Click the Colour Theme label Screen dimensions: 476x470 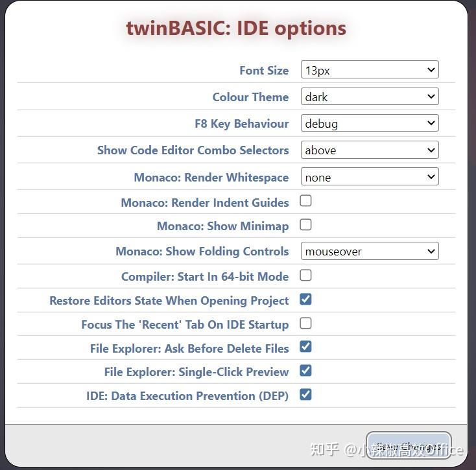coord(250,97)
